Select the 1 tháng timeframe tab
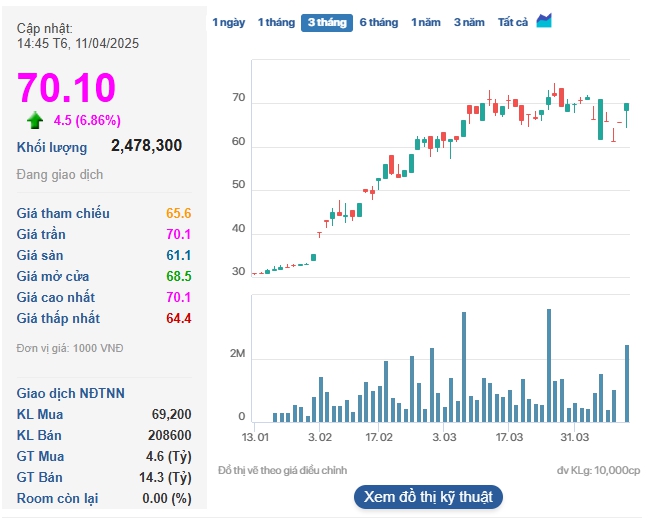This screenshot has width=659, height=520. point(276,22)
